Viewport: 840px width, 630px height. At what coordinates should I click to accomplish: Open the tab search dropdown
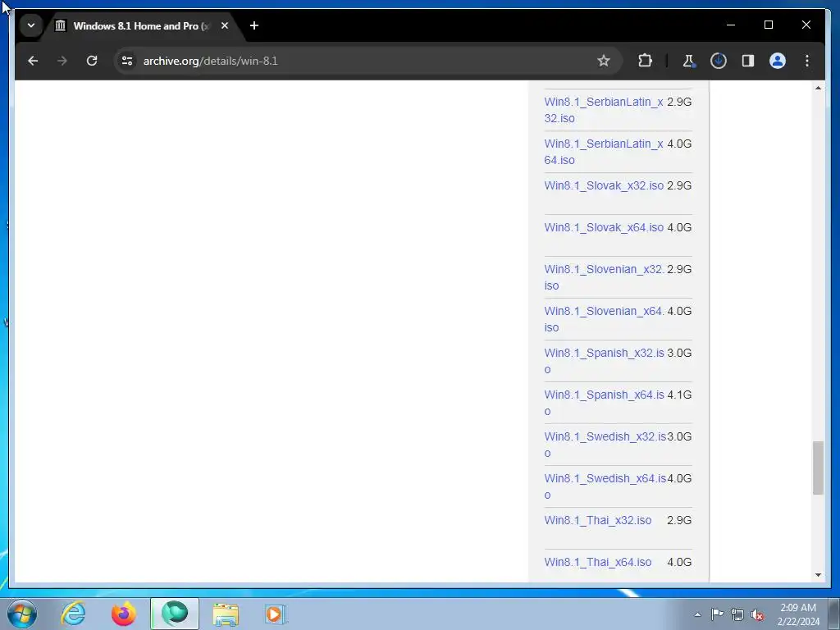[31, 25]
